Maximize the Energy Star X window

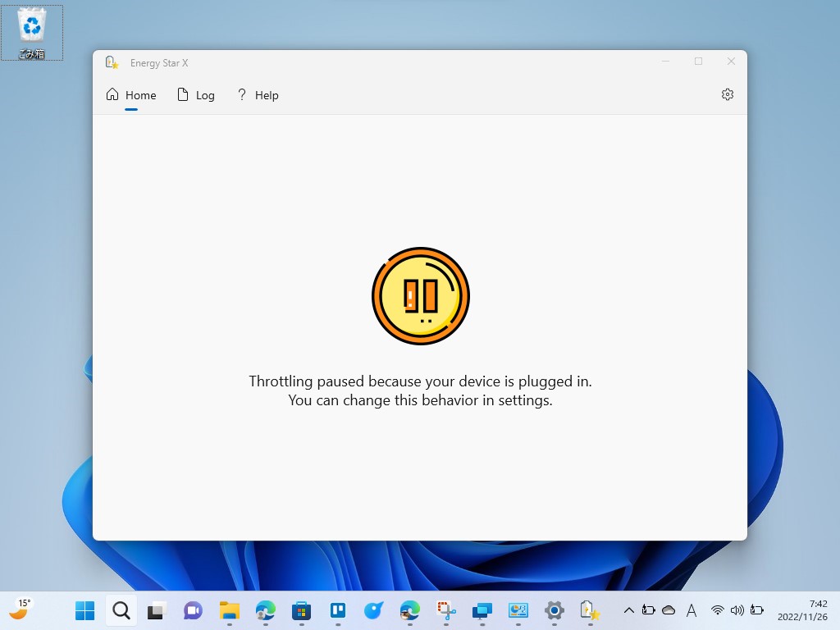coord(698,62)
